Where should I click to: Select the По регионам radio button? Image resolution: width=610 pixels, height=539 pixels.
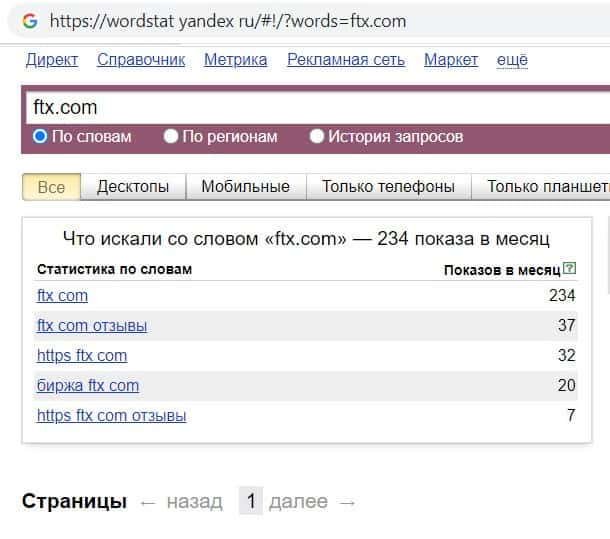click(171, 136)
